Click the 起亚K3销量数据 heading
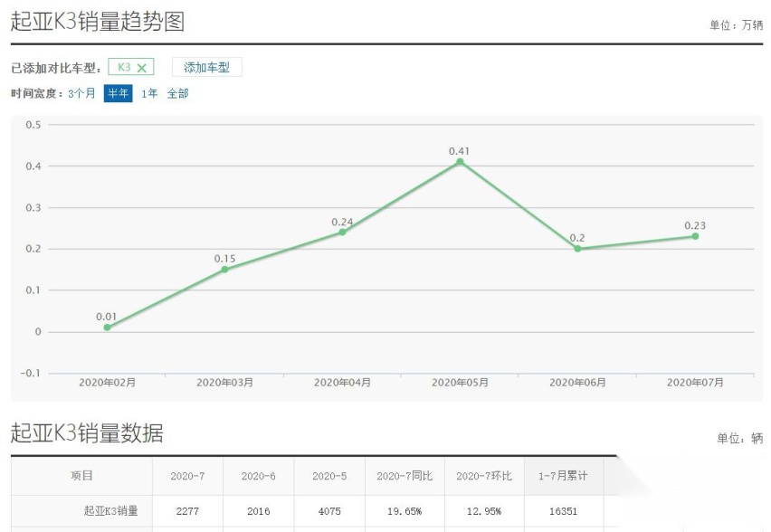771x532 pixels. [x=87, y=432]
